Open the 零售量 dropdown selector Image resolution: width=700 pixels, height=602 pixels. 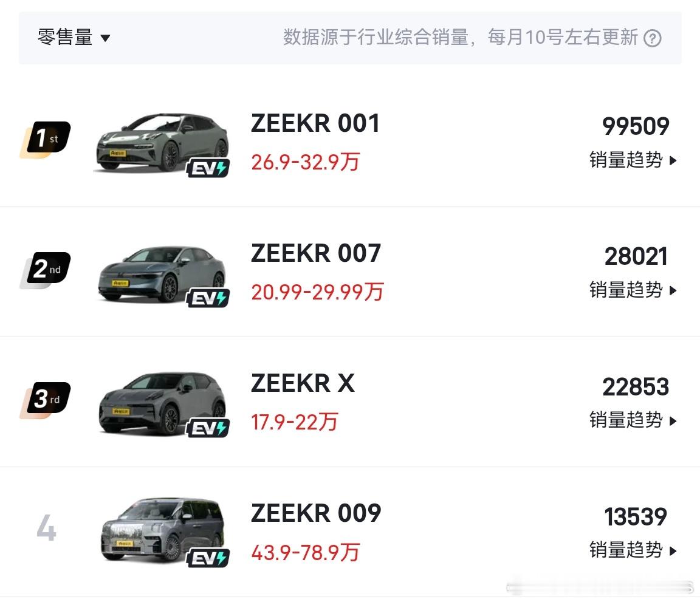click(x=74, y=37)
